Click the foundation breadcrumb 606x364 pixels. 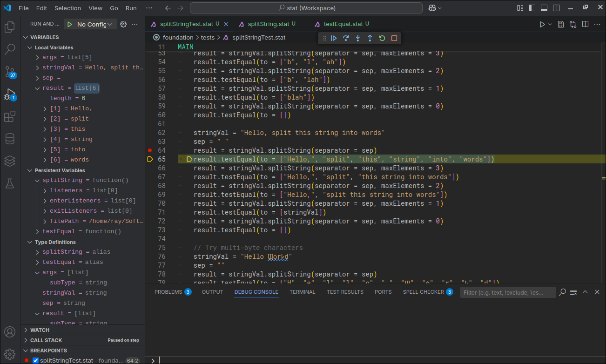coord(178,38)
